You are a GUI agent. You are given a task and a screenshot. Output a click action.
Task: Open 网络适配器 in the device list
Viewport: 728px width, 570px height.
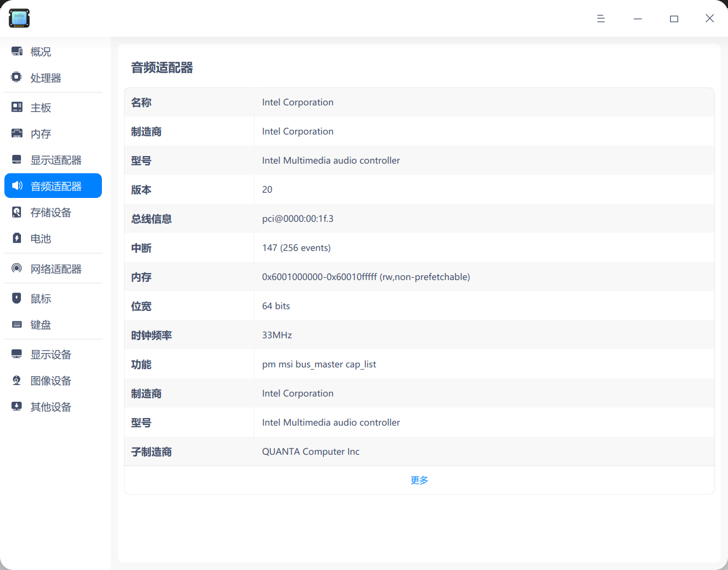(53, 269)
